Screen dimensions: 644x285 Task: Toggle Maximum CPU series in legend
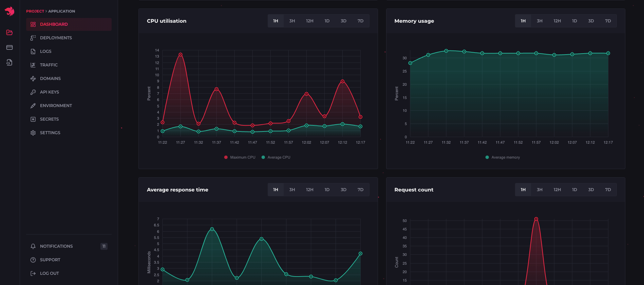(x=240, y=157)
